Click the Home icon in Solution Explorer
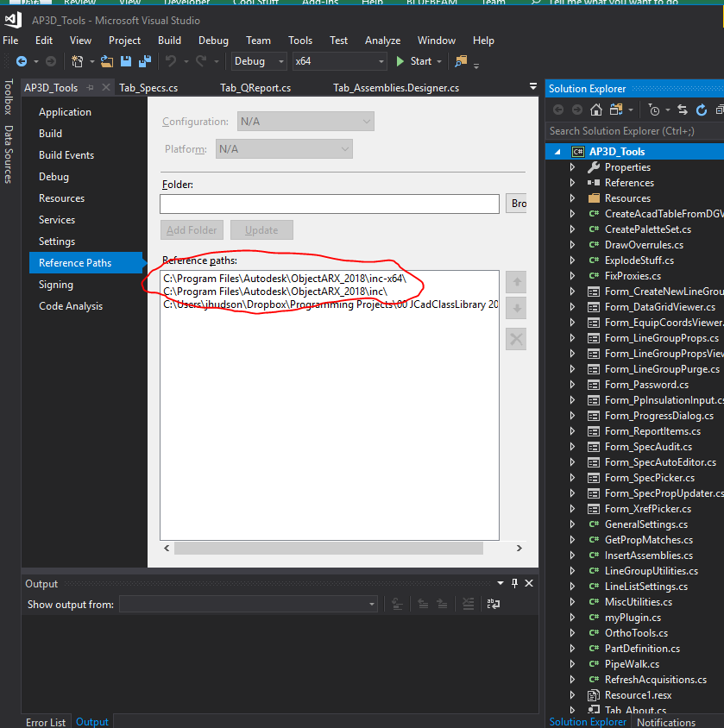The image size is (724, 728). 595,110
